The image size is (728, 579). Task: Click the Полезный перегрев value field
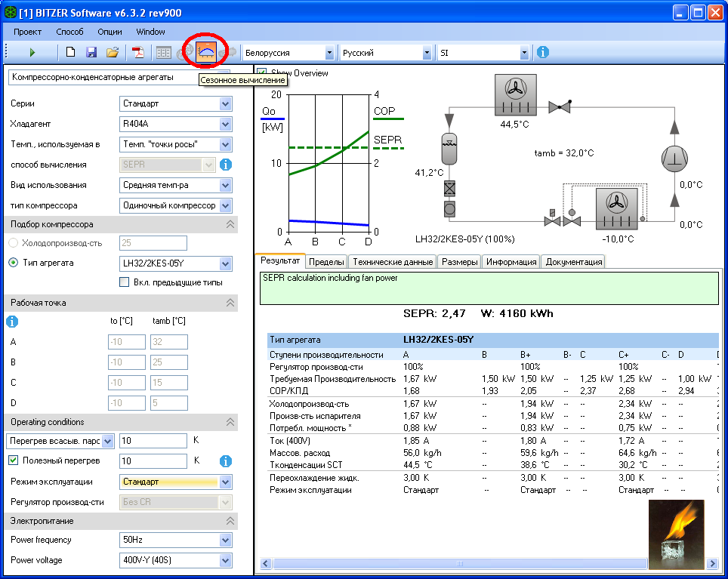[153, 461]
